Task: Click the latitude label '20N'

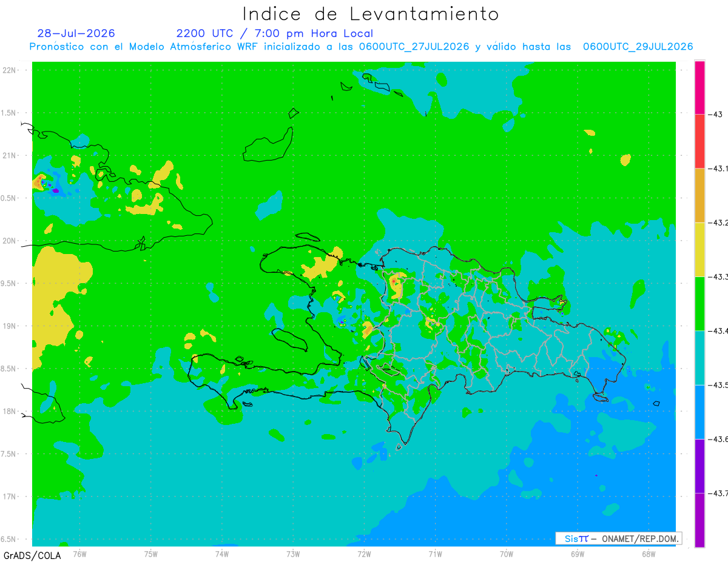Action: click(x=10, y=241)
